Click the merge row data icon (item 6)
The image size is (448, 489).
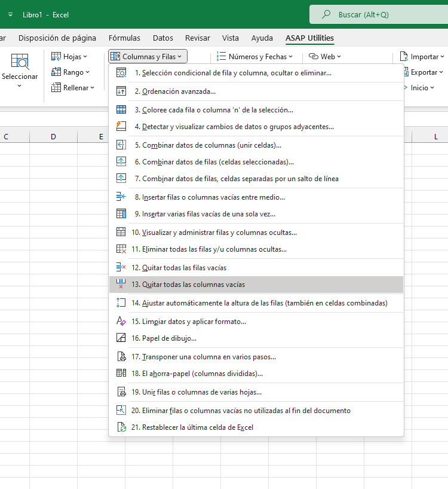pos(121,161)
